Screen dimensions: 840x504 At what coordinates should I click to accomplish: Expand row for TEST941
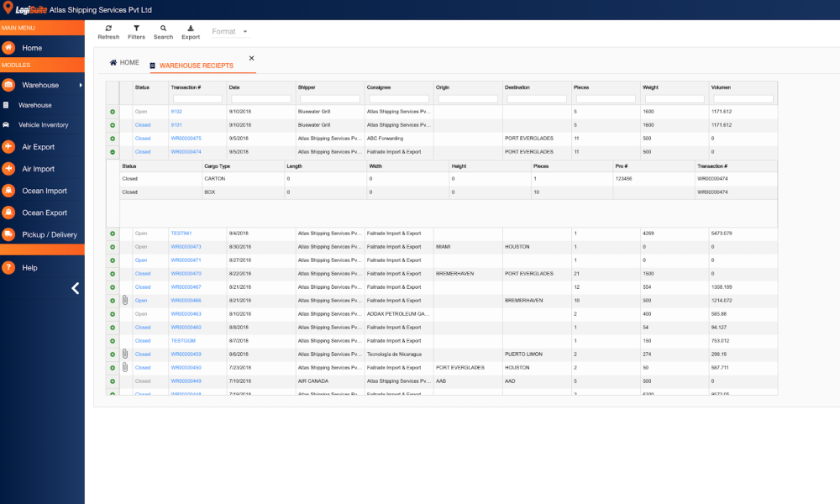pos(113,234)
